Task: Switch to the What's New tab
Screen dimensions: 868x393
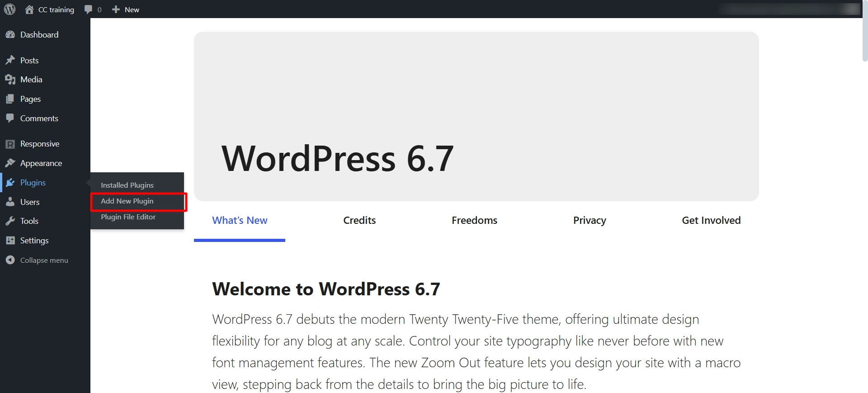Action: point(240,221)
